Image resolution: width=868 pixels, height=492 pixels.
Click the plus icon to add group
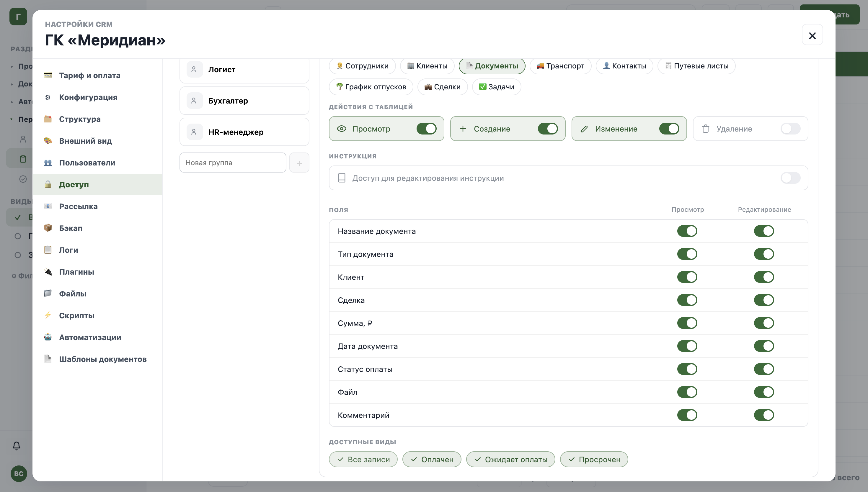(x=299, y=163)
